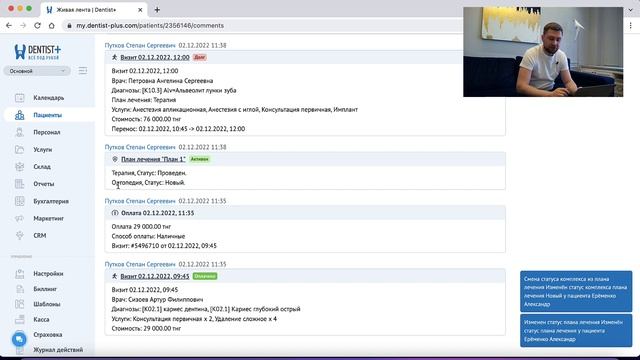Open the Основной branch dropdown
Screen dimensions: 640x360
[37, 71]
